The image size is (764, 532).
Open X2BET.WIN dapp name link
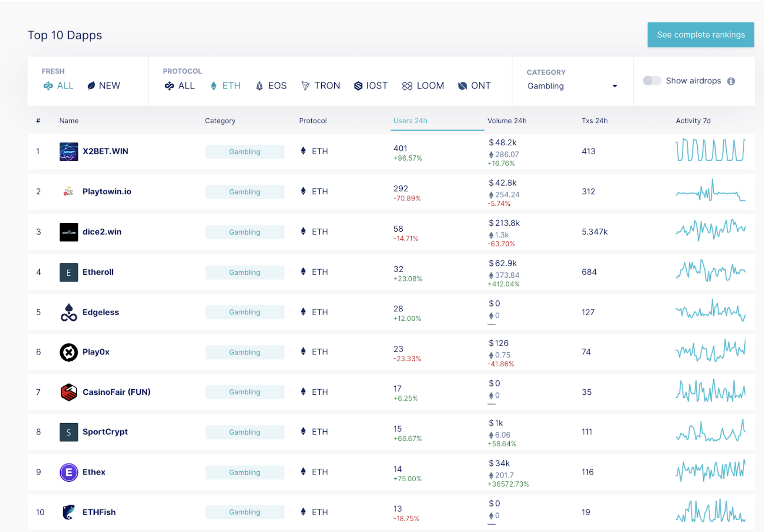105,151
